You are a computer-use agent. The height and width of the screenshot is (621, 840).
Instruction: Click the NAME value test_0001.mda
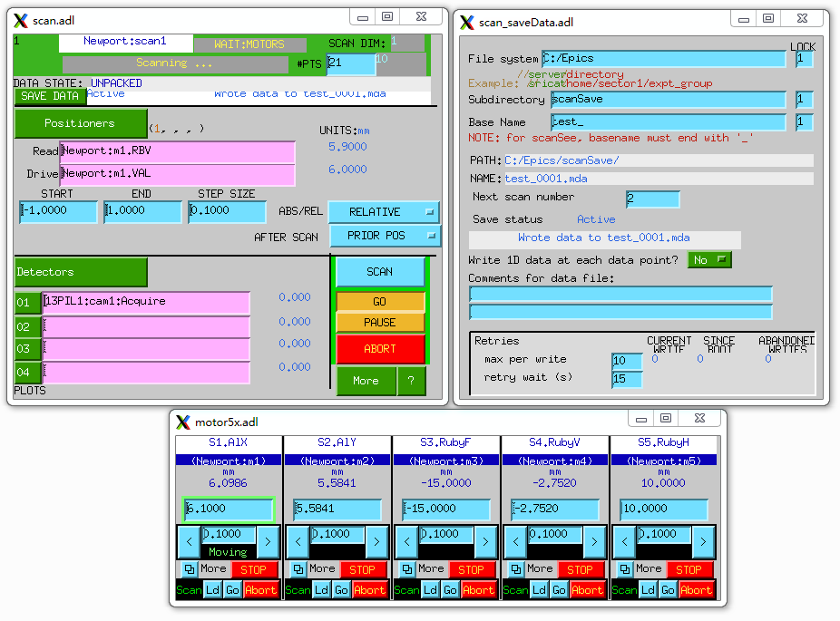(546, 179)
